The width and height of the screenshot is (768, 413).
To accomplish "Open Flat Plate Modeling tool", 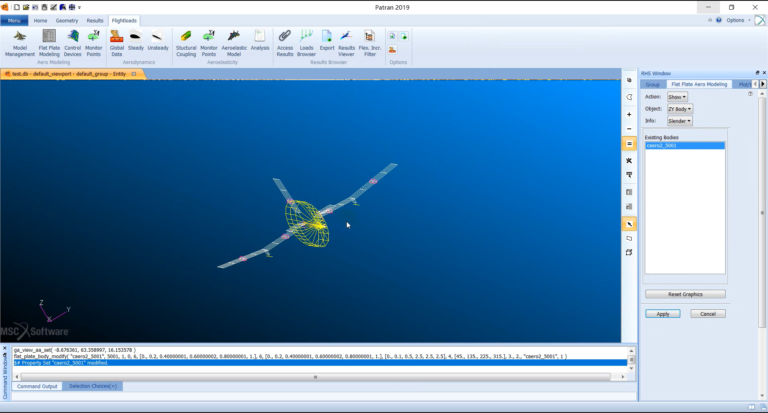I will click(x=49, y=43).
